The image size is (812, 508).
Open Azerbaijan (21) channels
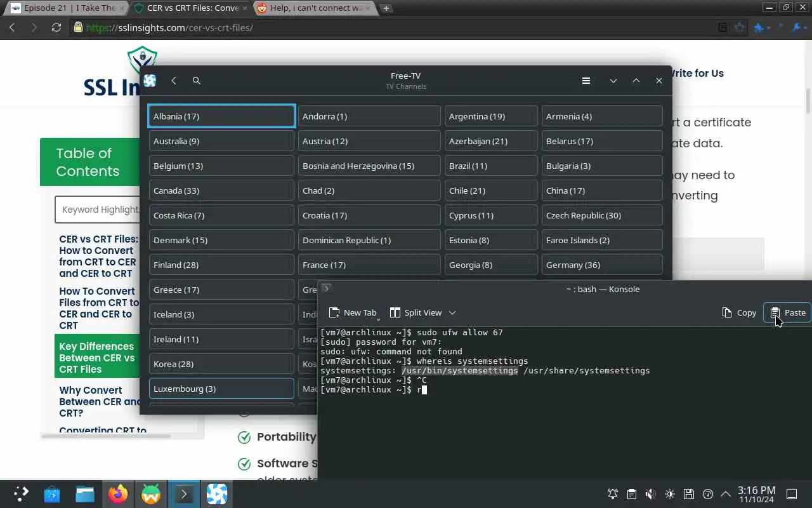pos(491,141)
